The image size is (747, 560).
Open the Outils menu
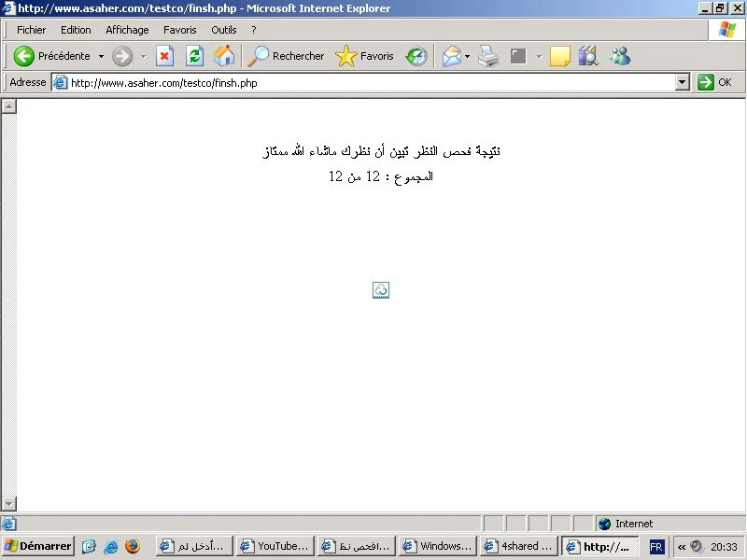(223, 30)
